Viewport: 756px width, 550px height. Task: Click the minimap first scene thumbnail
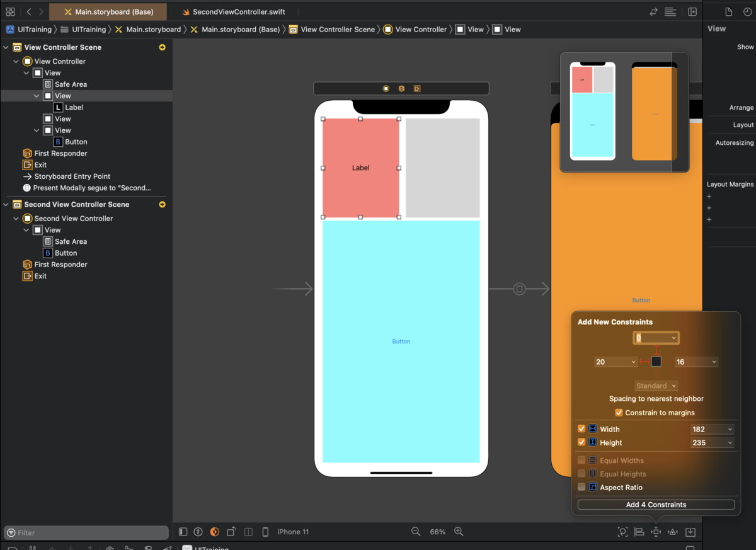(x=593, y=111)
